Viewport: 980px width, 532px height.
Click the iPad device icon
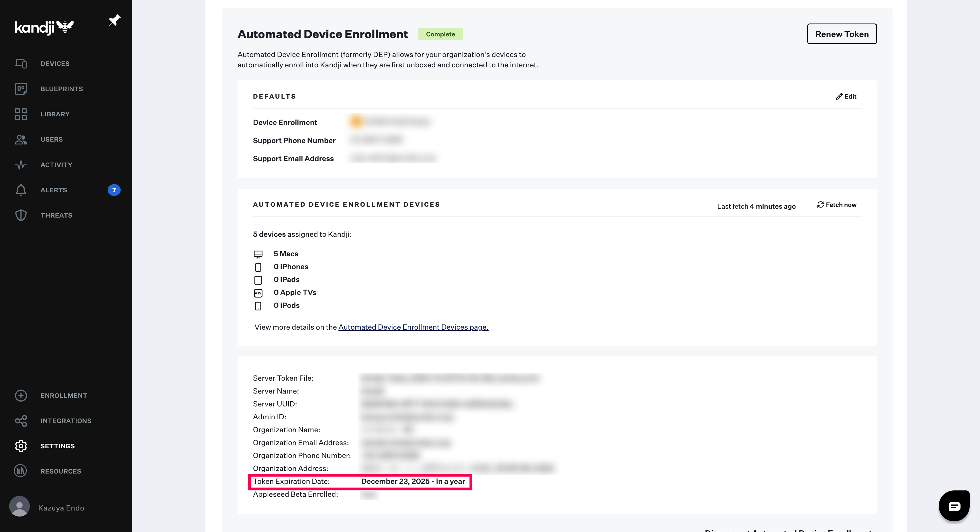click(258, 280)
